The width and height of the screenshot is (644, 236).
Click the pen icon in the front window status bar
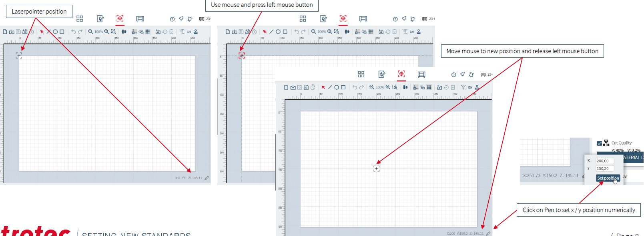(488, 234)
